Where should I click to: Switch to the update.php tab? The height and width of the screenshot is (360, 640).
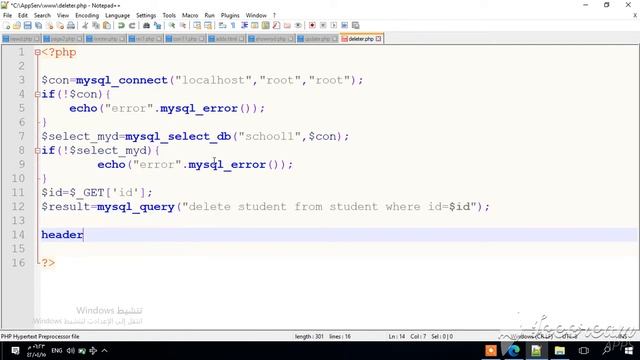(x=318, y=39)
